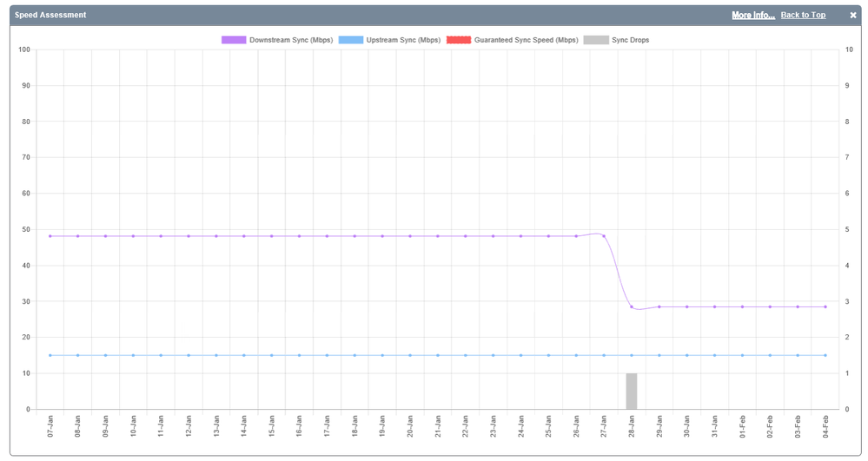The height and width of the screenshot is (461, 868).
Task: Click the grey Sync Drops bar on 28-Jan
Action: click(632, 392)
